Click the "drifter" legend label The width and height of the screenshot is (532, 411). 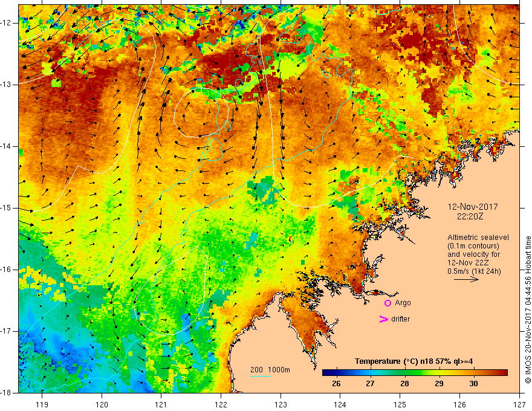tap(400, 319)
